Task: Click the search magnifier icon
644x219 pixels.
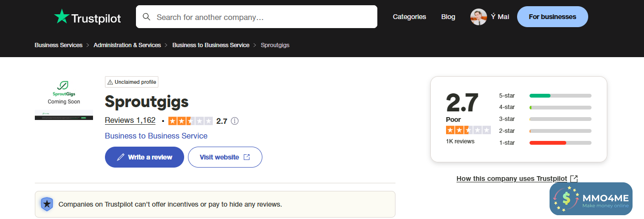Action: 146,17
